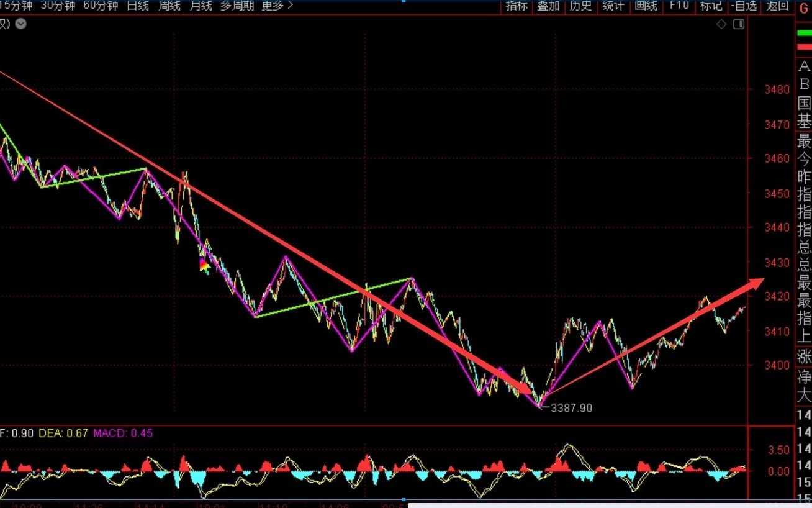Screen dimensions: 812x508
Task: Select the 周线 weekly chart tab
Action: (x=169, y=6)
